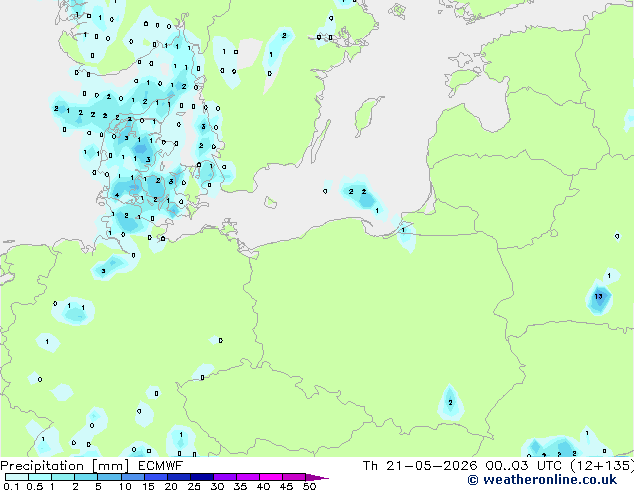Click the 'Th 21-05-2026 00..03 UTC' timestamp
This screenshot has width=634, height=490.
462,466
